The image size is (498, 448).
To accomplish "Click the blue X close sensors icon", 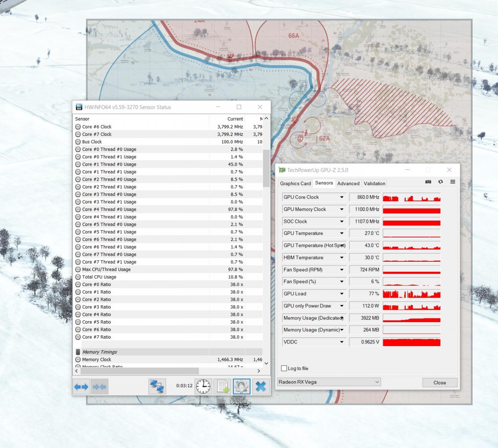I will (261, 387).
